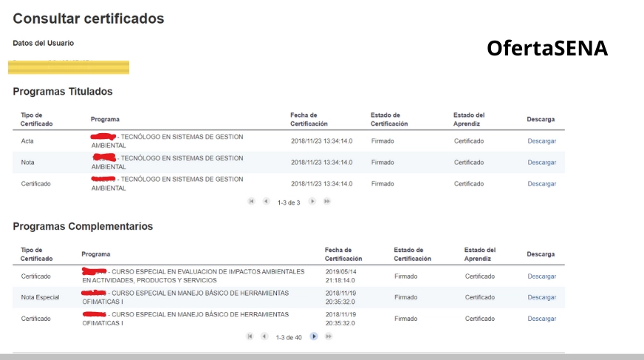Viewport: 644px width, 360px height.
Task: Click the '1-3 de 3' page indicator
Action: point(289,203)
